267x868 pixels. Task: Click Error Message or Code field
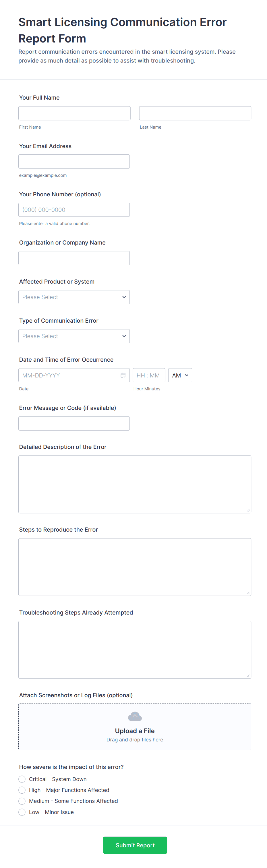[x=74, y=423]
